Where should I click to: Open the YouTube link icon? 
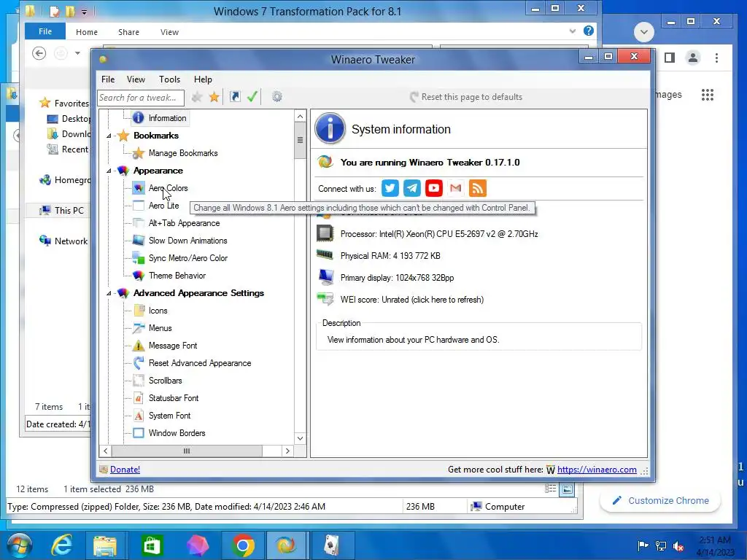pyautogui.click(x=433, y=188)
